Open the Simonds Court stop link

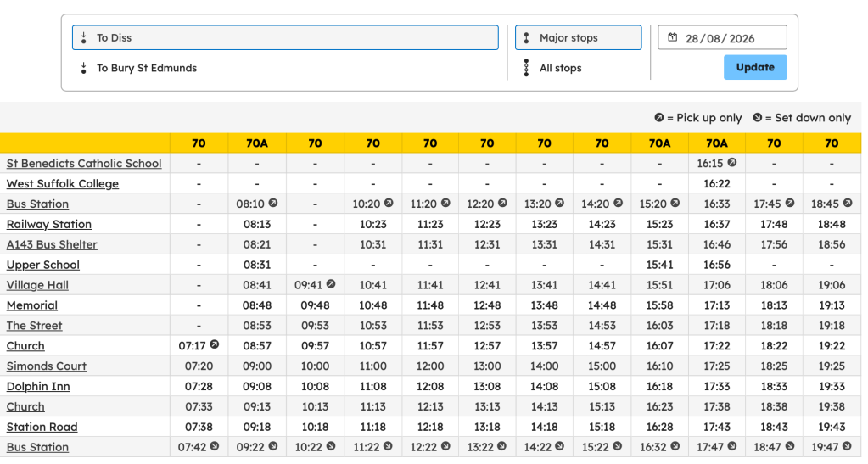(47, 366)
